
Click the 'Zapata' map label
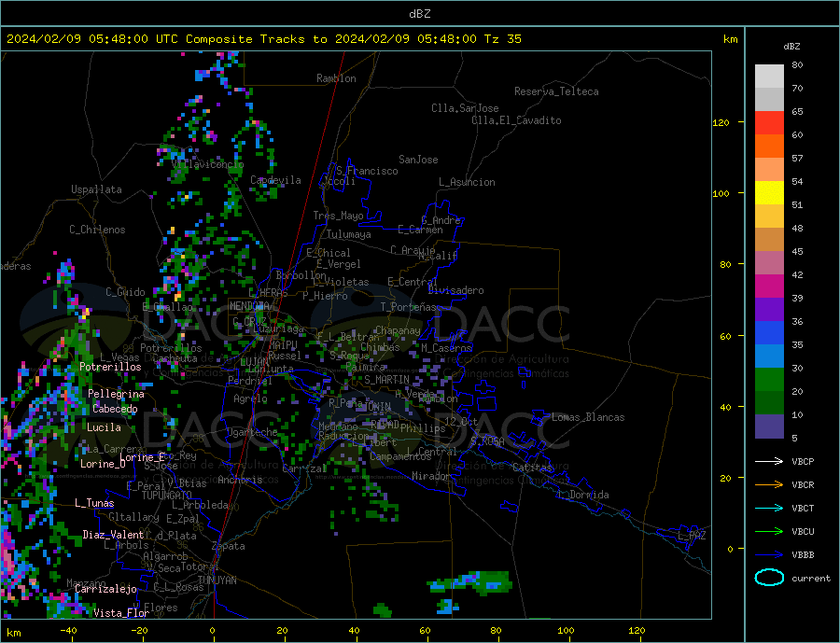pos(229,547)
